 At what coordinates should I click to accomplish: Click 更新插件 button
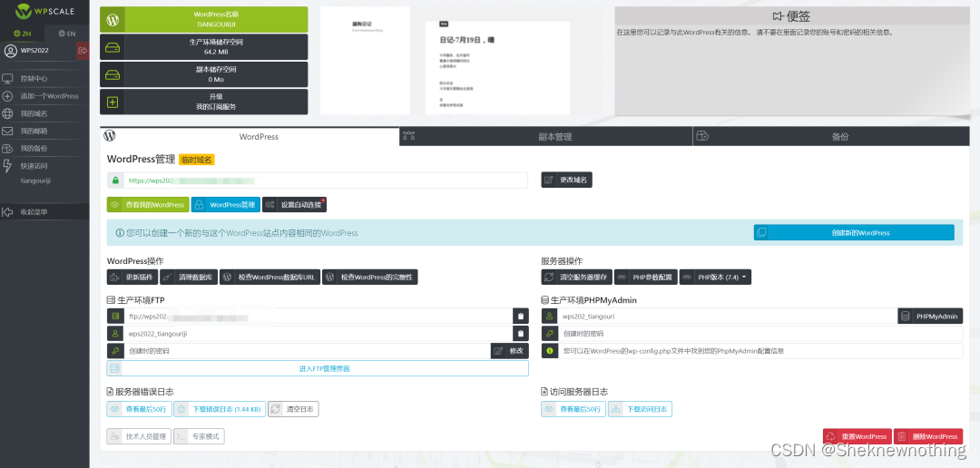pos(132,277)
